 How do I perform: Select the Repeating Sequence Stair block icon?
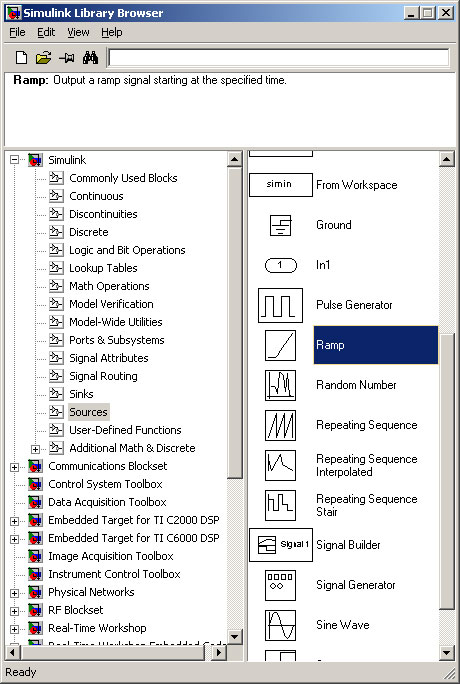[x=280, y=505]
